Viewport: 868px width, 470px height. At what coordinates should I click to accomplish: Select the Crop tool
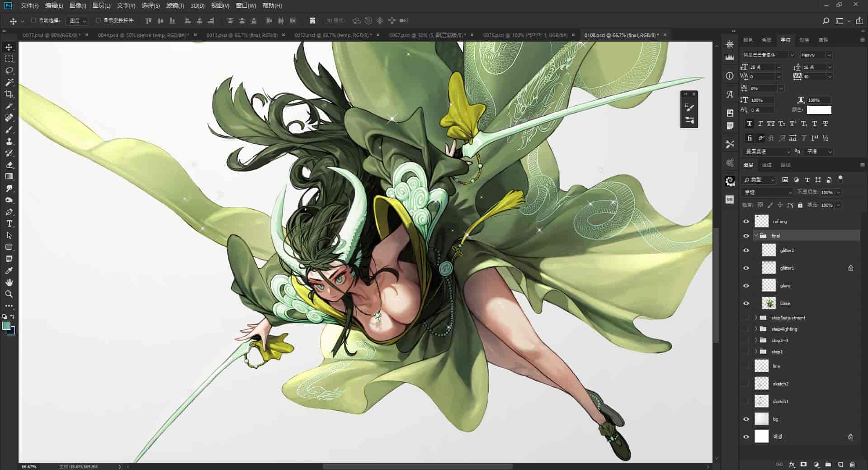(x=9, y=94)
